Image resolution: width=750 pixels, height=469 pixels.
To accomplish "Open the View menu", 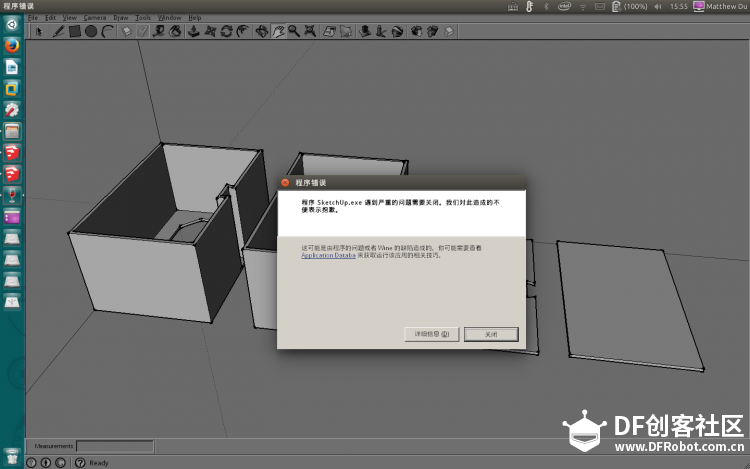I will [70, 18].
